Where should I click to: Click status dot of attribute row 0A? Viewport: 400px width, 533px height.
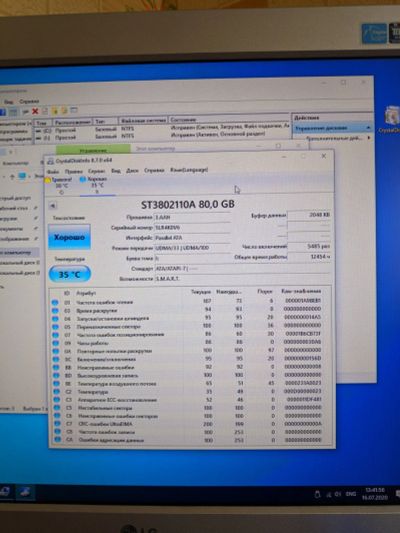[x=56, y=351]
